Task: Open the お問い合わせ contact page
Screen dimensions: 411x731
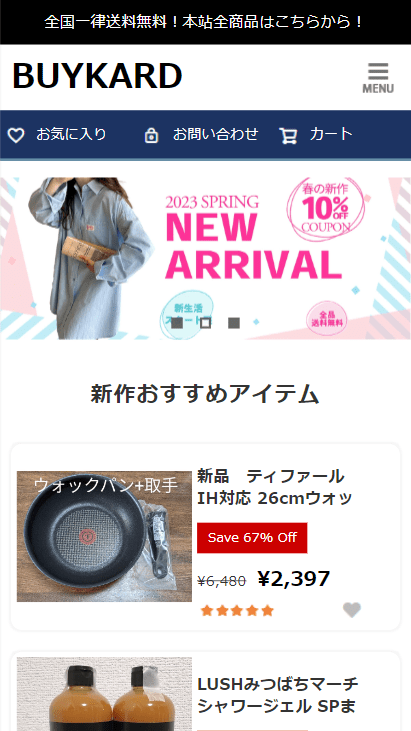Action: [215, 135]
